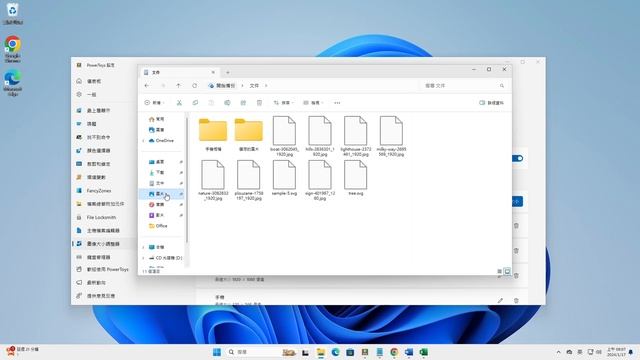Select file milky-way-2695569_1920.jpg
This screenshot has width=640, height=360.
coord(391,136)
